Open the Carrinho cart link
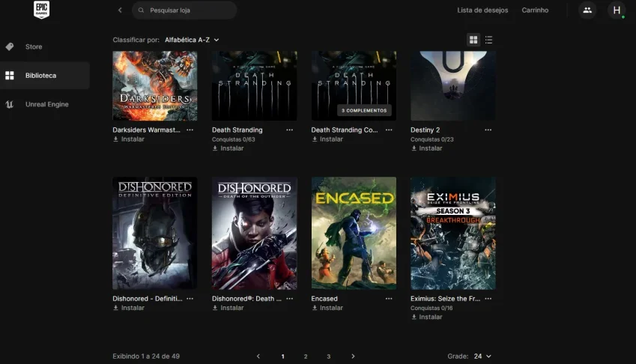The width and height of the screenshot is (636, 364). [535, 10]
